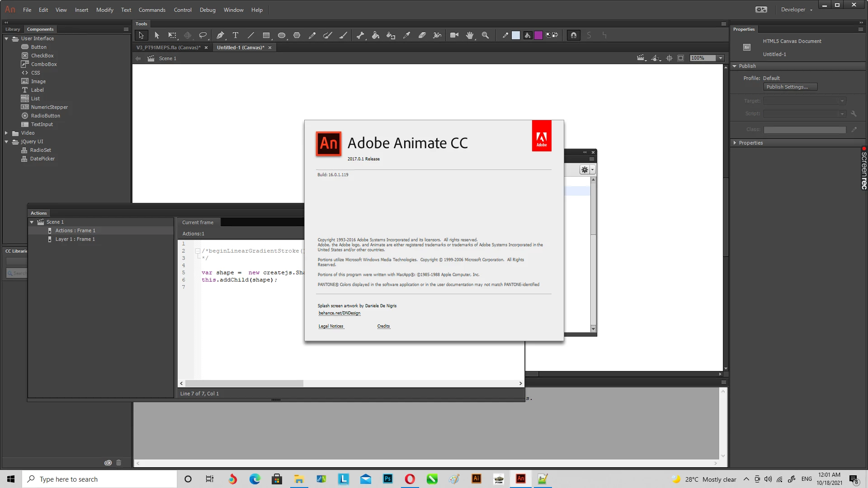The width and height of the screenshot is (868, 488).
Task: Switch to V3_PT91MEPS.fla document tab
Action: point(168,47)
